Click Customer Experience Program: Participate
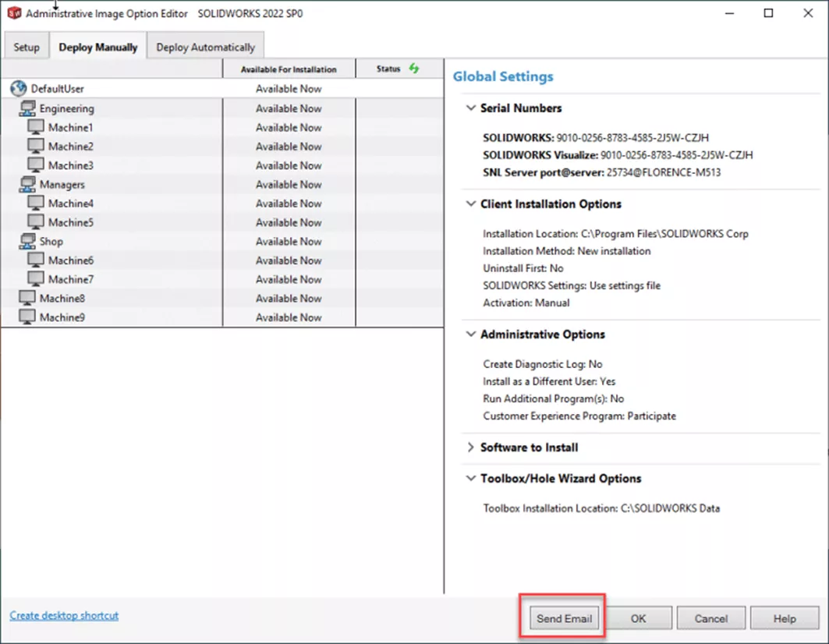 [x=579, y=416]
